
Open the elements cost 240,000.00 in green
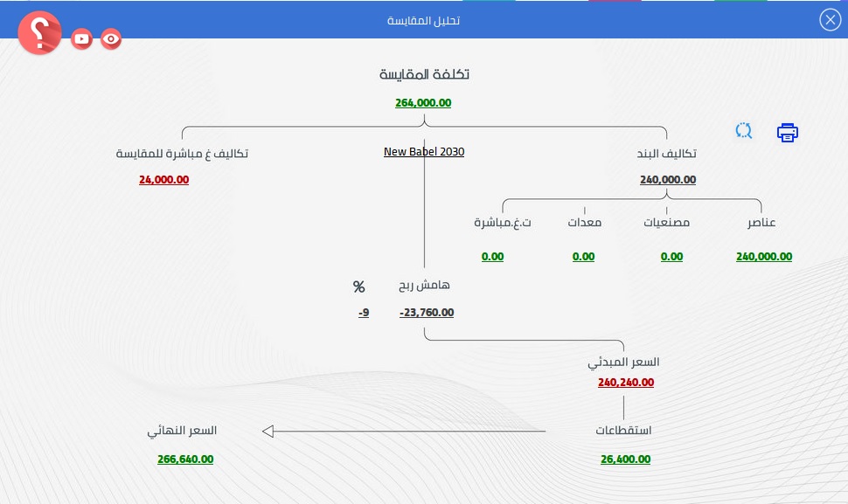pyautogui.click(x=764, y=257)
